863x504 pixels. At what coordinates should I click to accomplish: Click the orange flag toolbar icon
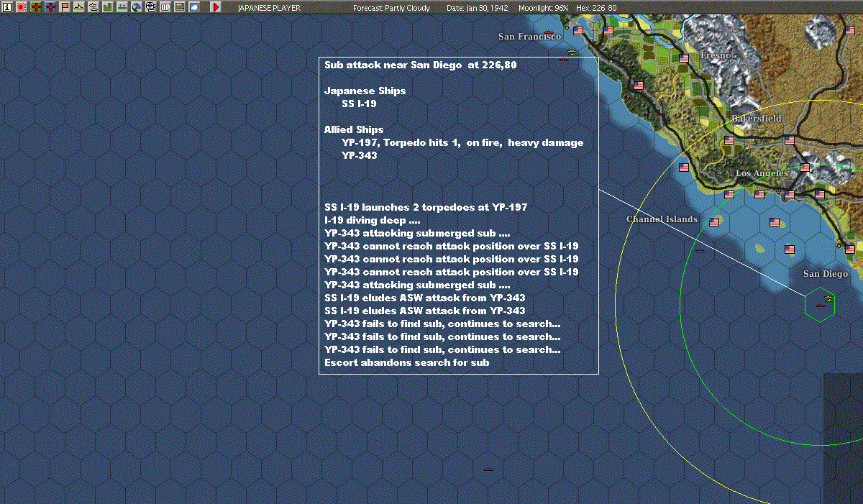click(x=64, y=7)
